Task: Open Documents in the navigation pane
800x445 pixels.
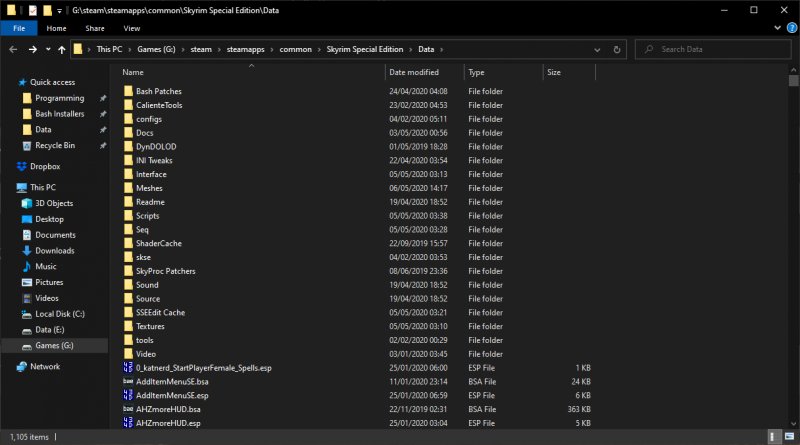Action: coord(55,235)
